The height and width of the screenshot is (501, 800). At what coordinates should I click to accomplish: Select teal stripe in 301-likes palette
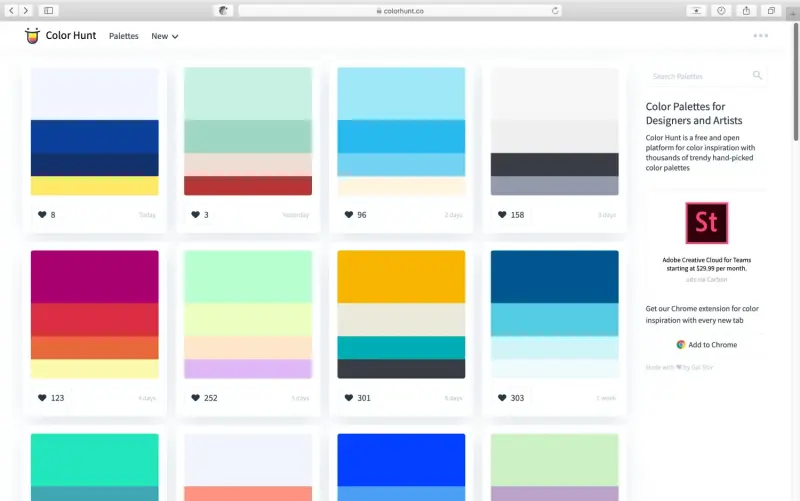[401, 348]
